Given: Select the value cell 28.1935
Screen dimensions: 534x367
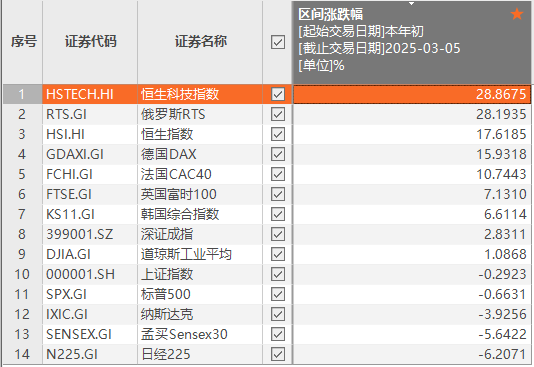Looking at the screenshot, I should click(x=412, y=114).
